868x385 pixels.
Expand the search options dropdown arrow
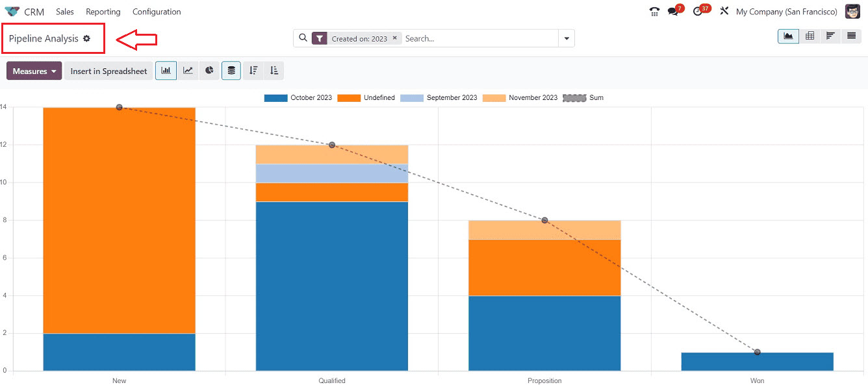567,38
